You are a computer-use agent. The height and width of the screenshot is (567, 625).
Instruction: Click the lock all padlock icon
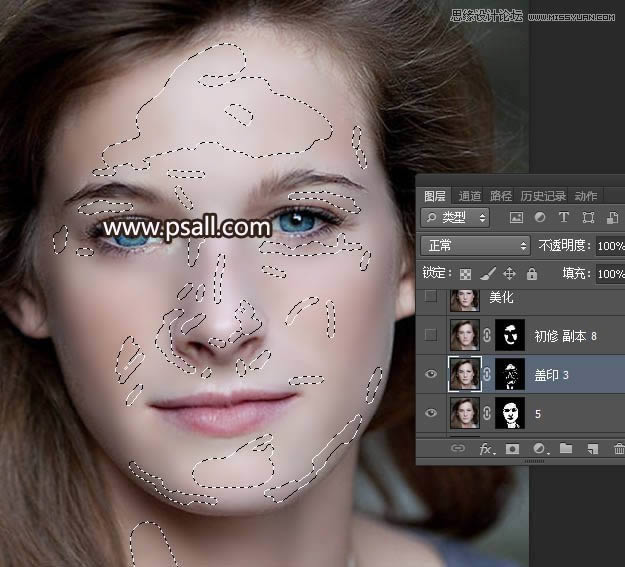click(531, 273)
